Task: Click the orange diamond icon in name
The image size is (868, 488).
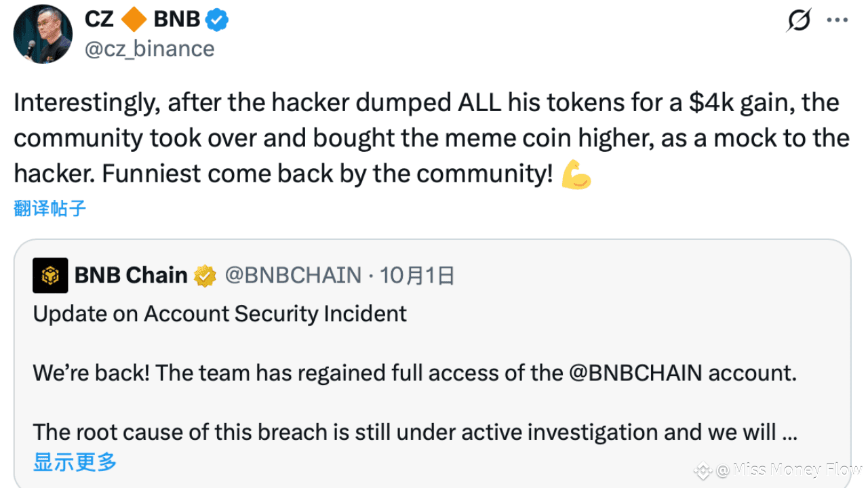Action: 134,20
